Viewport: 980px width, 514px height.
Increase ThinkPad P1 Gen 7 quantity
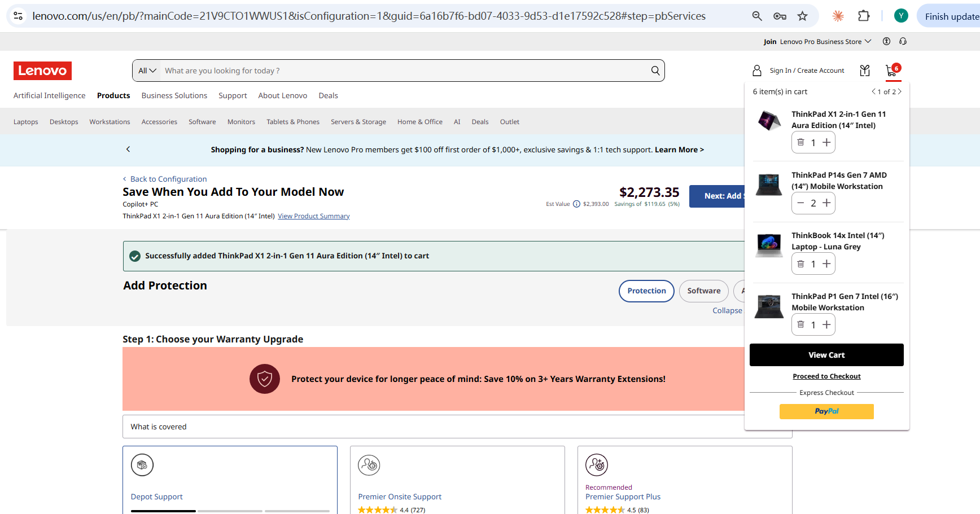tap(826, 324)
